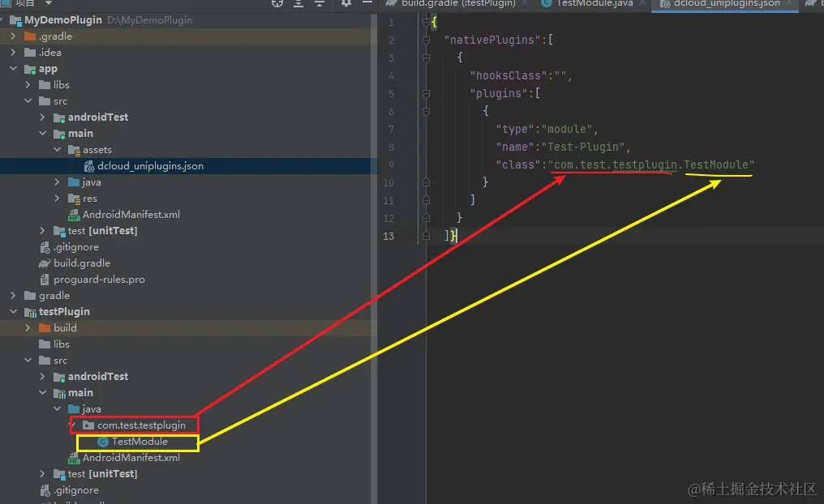Click the gradle elephant icon beside build.gradle
This screenshot has height=504, width=824.
pos(45,263)
